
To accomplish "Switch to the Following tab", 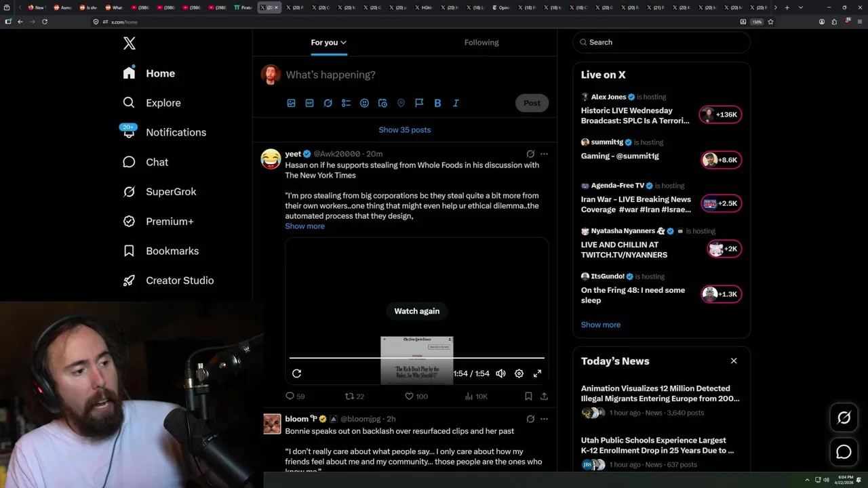I will click(481, 42).
